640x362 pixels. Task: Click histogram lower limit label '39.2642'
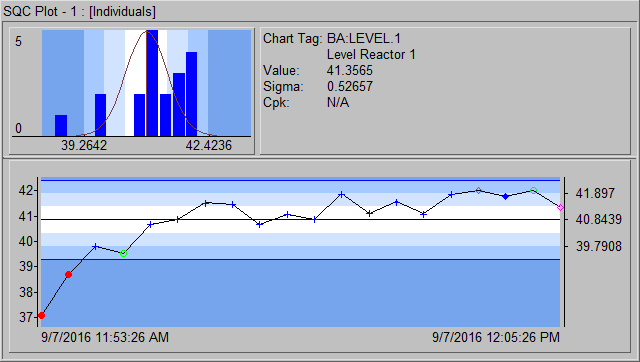pos(84,145)
